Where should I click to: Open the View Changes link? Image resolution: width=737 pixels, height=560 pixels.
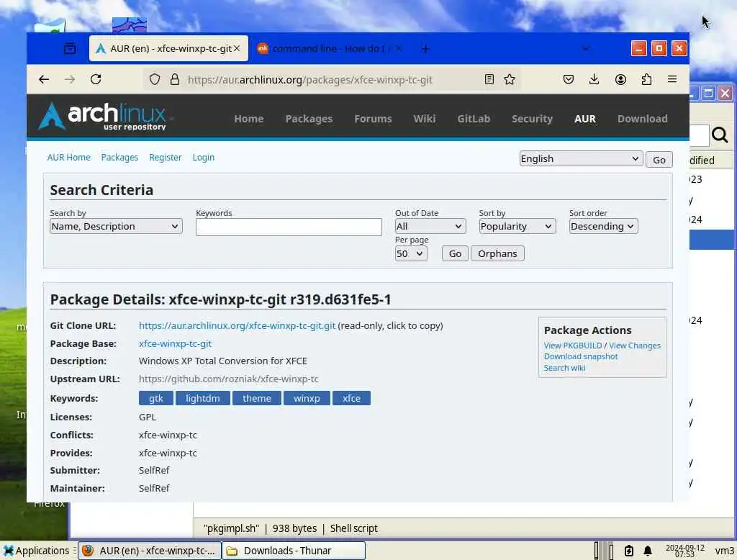pos(635,346)
